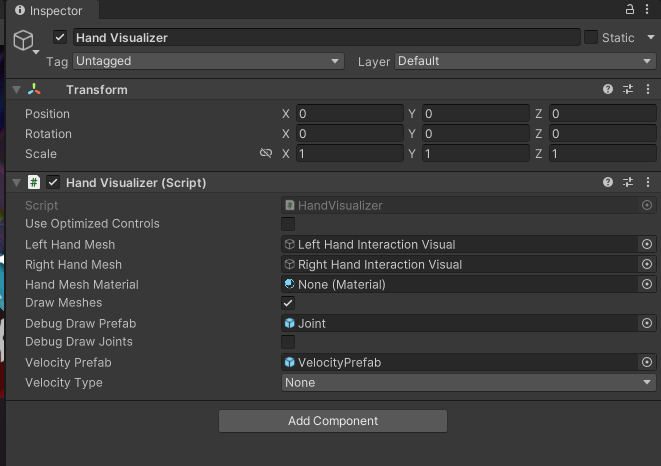Collapse the Transform component section
This screenshot has height=466, width=661.
17,90
